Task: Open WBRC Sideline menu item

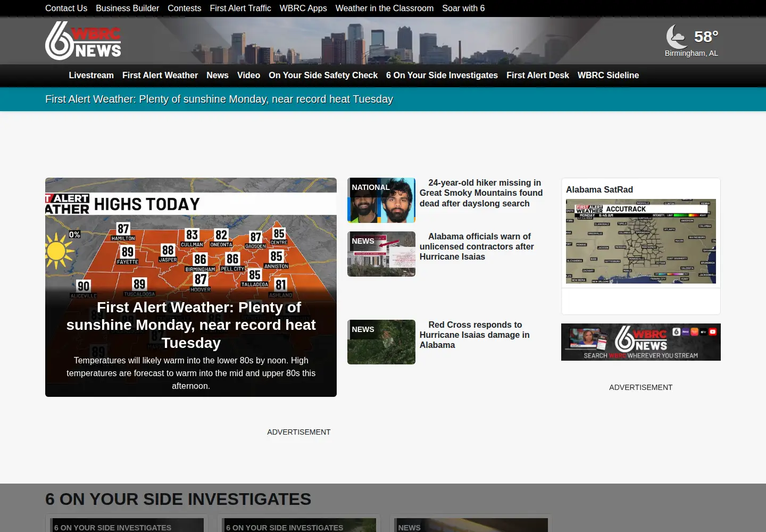Action: [608, 76]
